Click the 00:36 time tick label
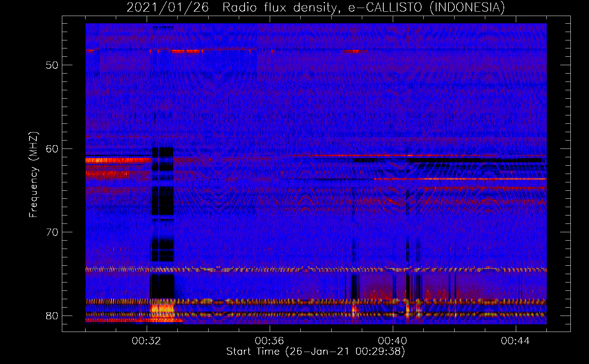This screenshot has width=589, height=364. pos(269,341)
